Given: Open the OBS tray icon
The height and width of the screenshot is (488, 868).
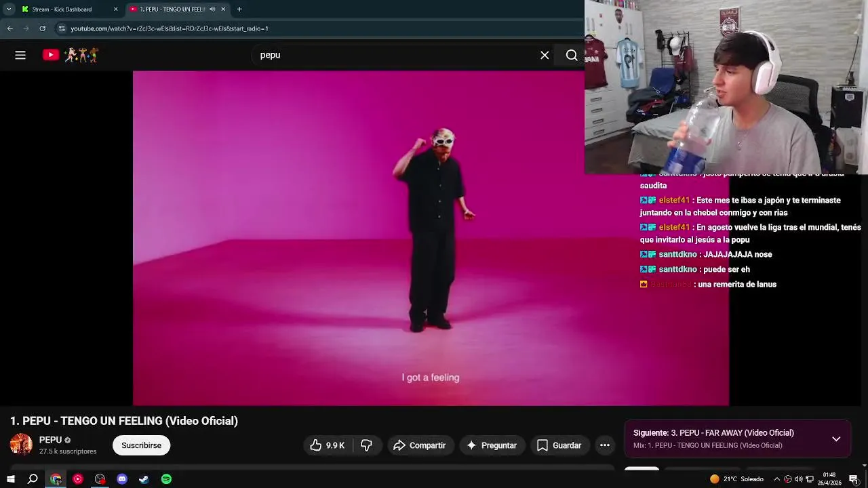Looking at the screenshot, I should pyautogui.click(x=787, y=479).
